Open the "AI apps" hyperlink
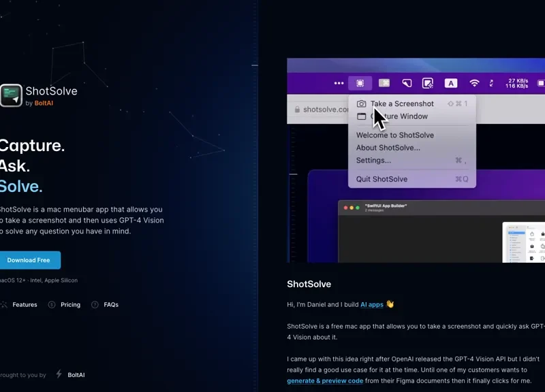This screenshot has height=392, width=545. (372, 304)
